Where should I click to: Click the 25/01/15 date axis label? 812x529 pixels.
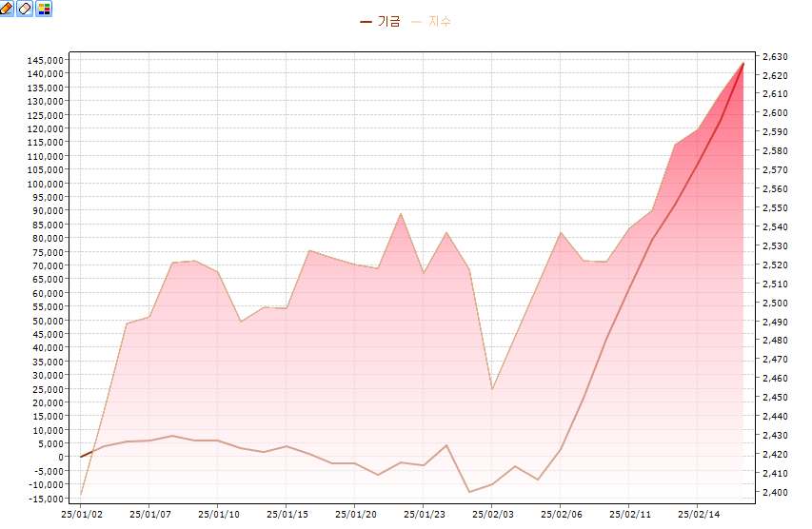pos(287,514)
